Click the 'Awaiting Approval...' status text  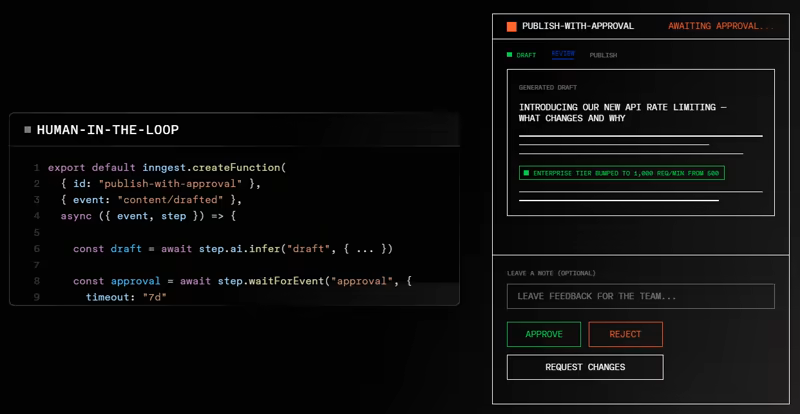[x=721, y=26]
